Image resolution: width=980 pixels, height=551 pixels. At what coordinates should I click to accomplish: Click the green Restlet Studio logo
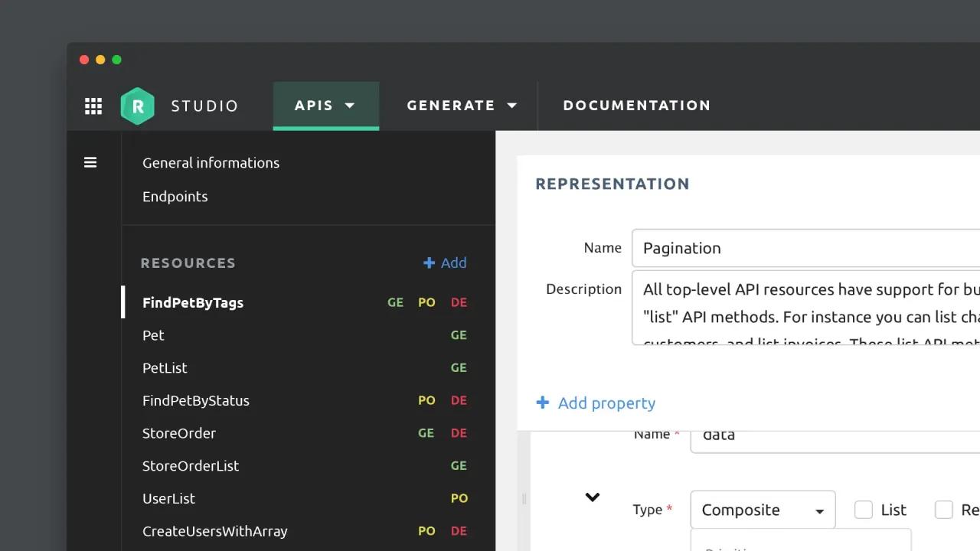(x=138, y=106)
